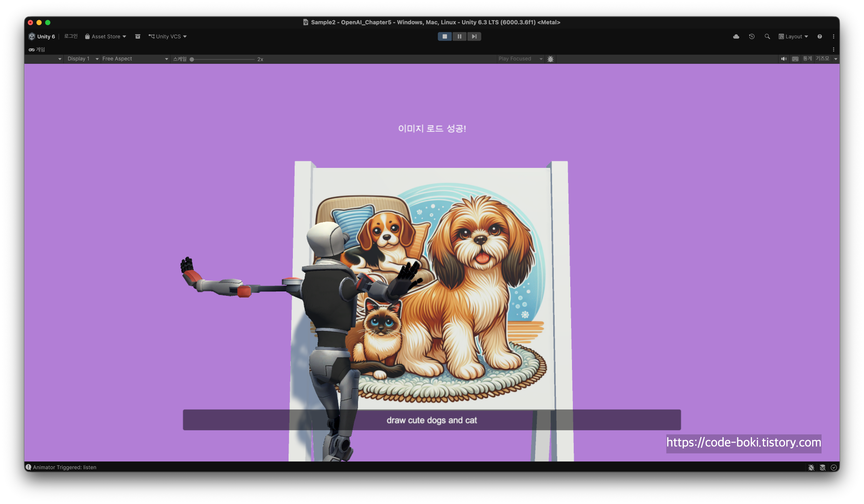Expand the Unity VCS menu
Screen dimensions: 864x504
[x=168, y=36]
